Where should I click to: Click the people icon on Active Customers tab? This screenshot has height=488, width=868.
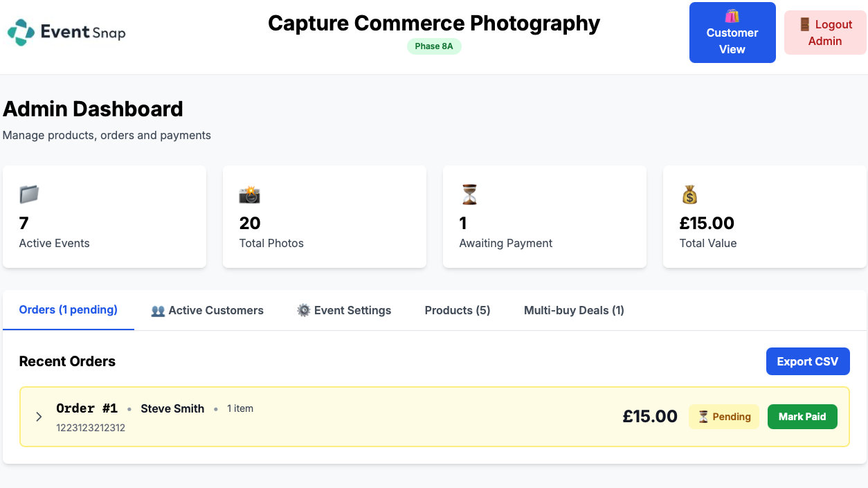point(158,311)
